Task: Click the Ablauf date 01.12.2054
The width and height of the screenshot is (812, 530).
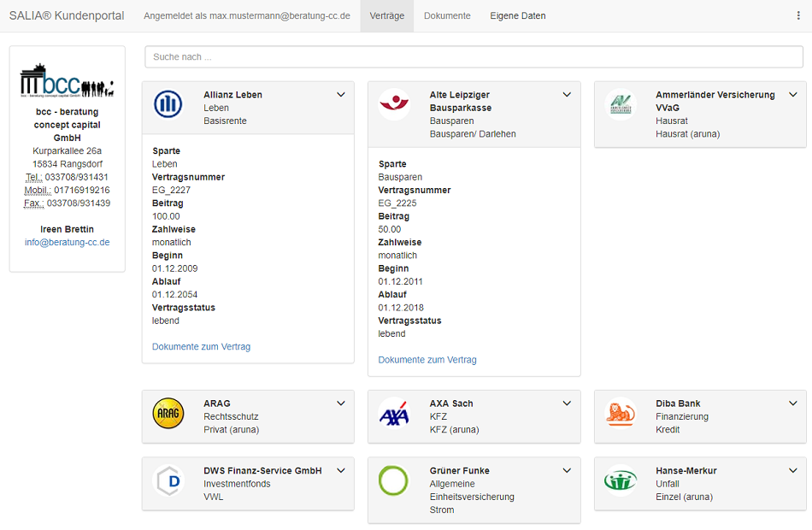Action: click(x=174, y=294)
